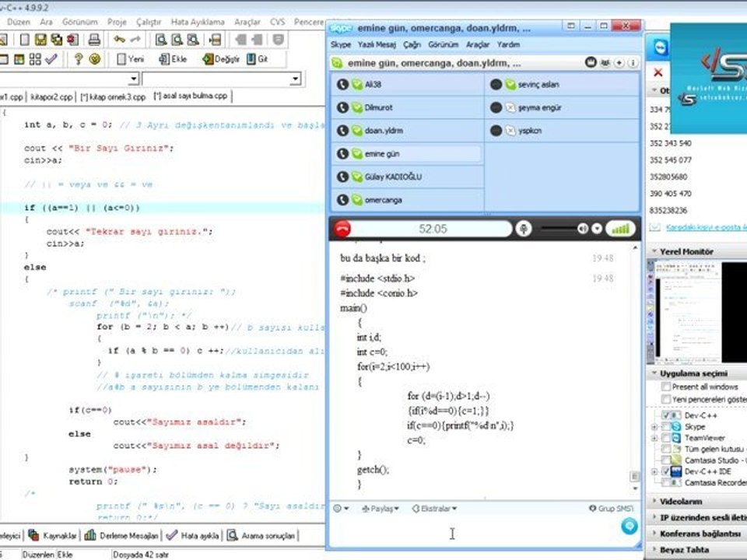Click the yellow smiley about icon
The height and width of the screenshot is (560, 747).
(95, 59)
